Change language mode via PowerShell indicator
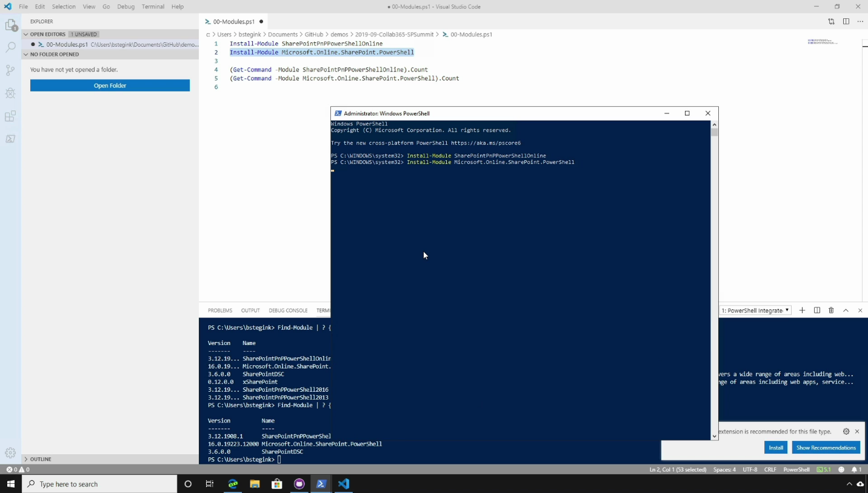This screenshot has height=493, width=868. coord(796,469)
